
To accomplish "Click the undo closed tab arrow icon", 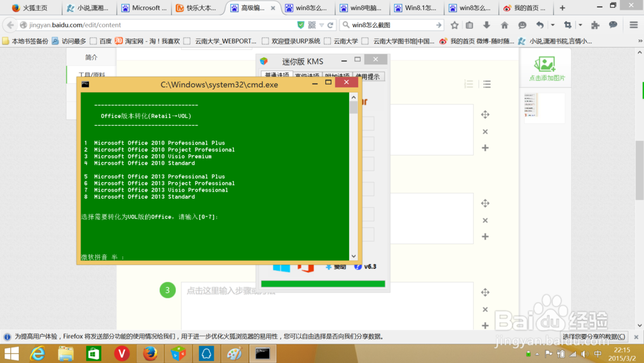I will pos(540,25).
